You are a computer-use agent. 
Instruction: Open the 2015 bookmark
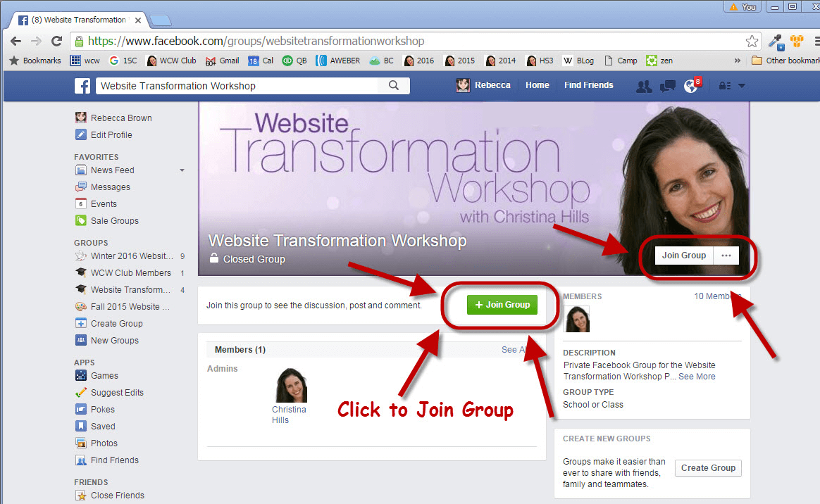click(x=460, y=61)
